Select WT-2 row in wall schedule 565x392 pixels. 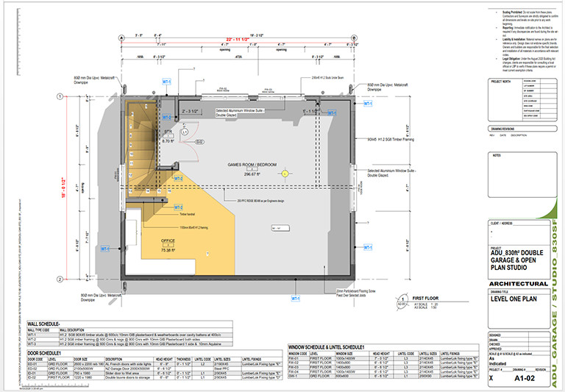click(x=129, y=339)
